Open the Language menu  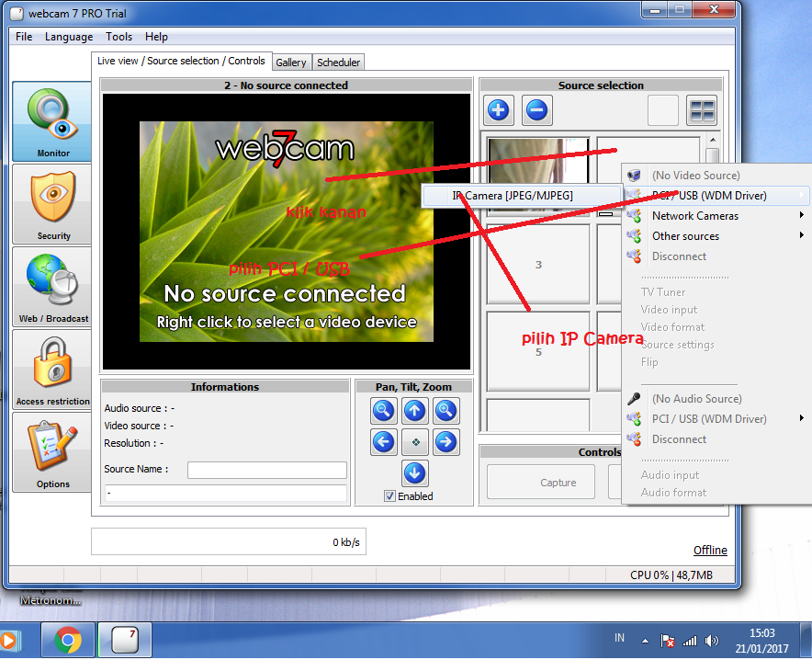point(69,37)
